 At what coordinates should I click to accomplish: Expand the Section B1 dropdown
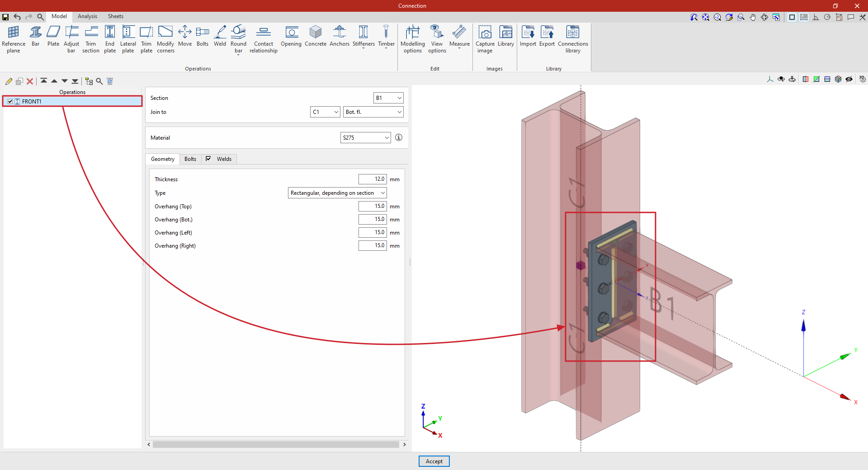pyautogui.click(x=388, y=98)
